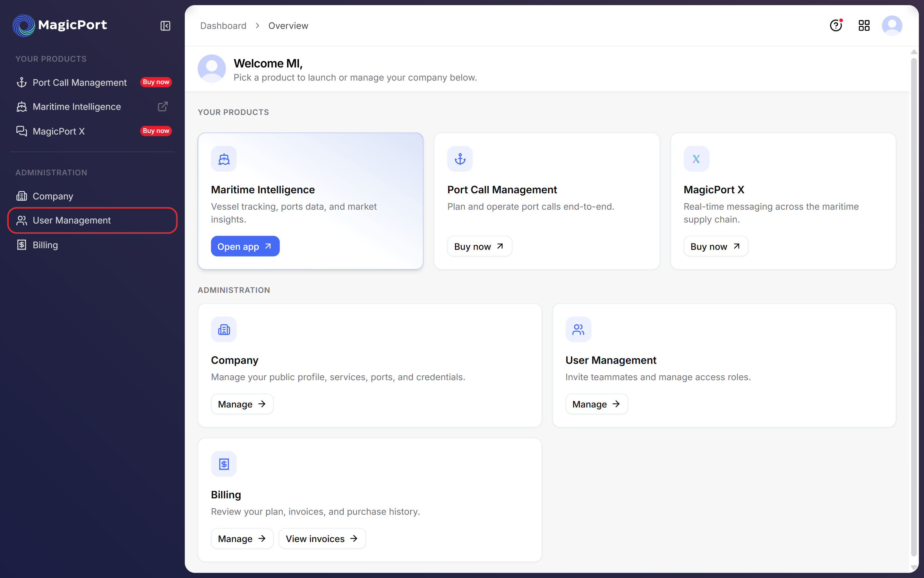Click the X icon in MagicPort X card
924x578 pixels.
(696, 159)
